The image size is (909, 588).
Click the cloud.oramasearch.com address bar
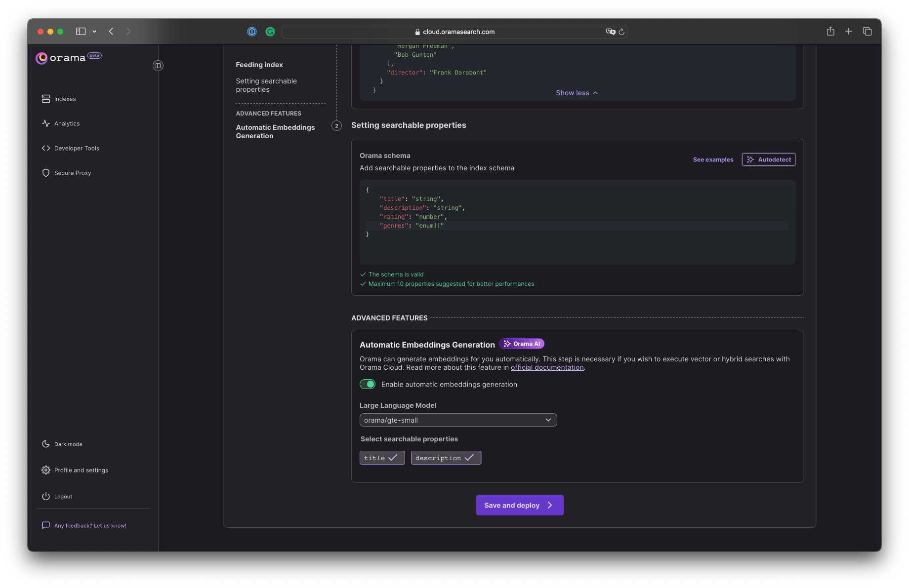click(x=454, y=32)
